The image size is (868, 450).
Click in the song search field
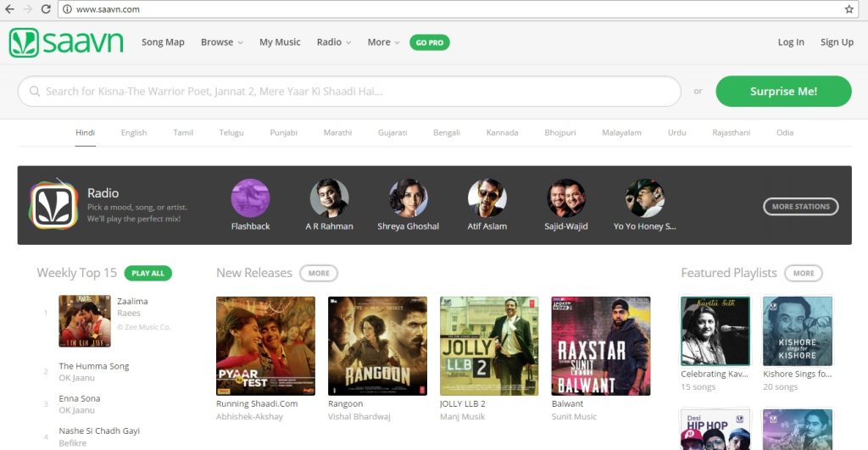tap(349, 92)
